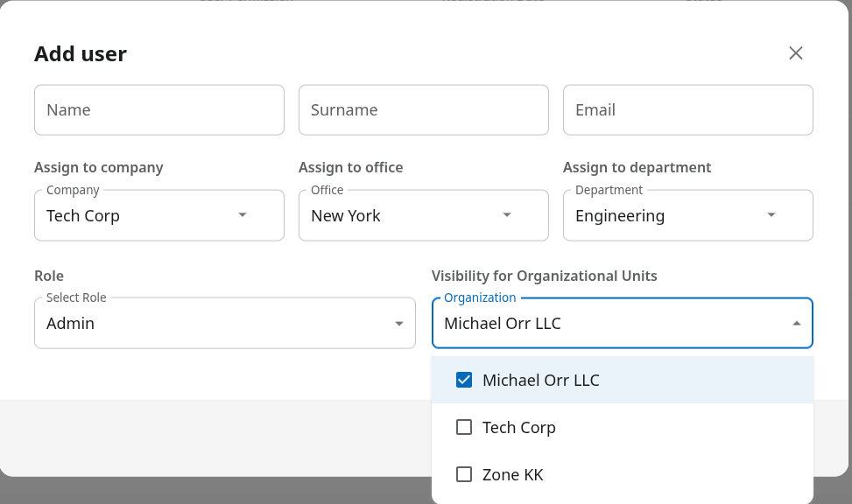Focus the Name input field
Viewport: 852px width, 504px height.
pyautogui.click(x=159, y=110)
